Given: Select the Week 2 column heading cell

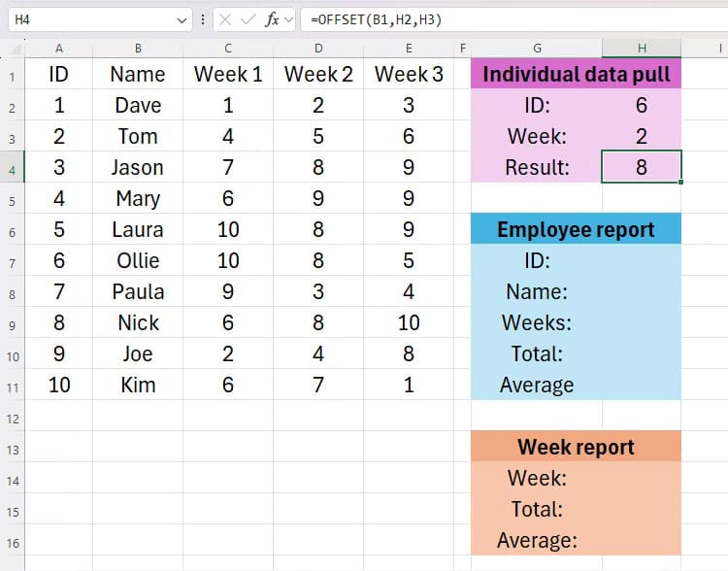Looking at the screenshot, I should click(x=317, y=74).
